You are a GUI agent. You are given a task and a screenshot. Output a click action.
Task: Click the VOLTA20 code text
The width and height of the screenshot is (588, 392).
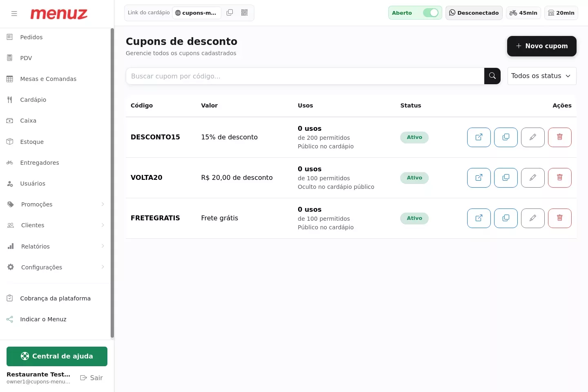(x=147, y=178)
